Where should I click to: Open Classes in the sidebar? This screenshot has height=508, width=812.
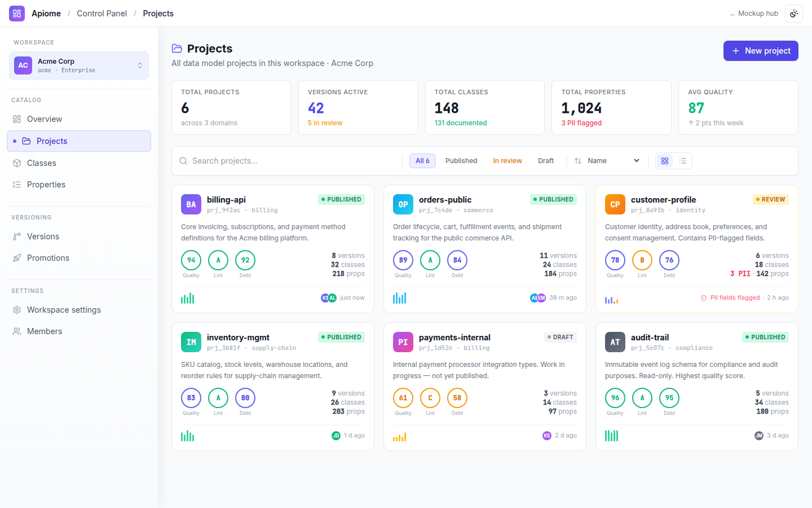[x=79, y=163]
